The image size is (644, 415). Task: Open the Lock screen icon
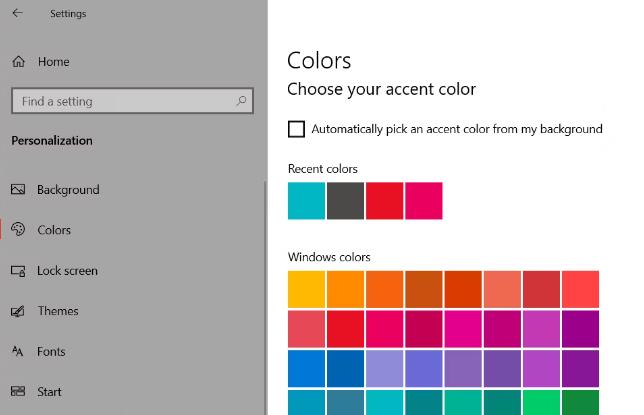[x=18, y=271]
